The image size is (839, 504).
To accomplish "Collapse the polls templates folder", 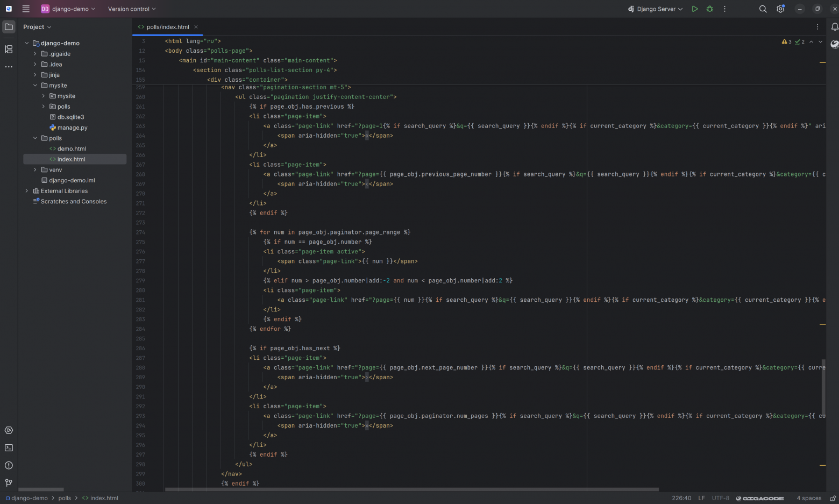I will [35, 138].
